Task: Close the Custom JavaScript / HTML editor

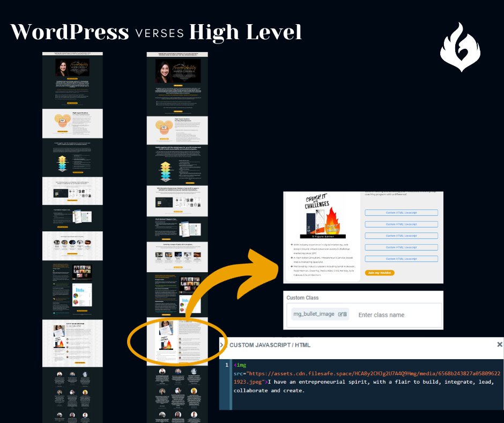Action: click(500, 345)
